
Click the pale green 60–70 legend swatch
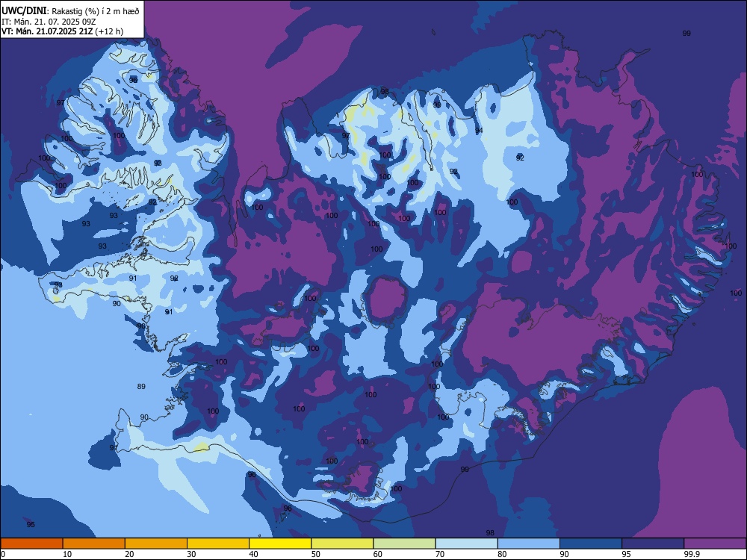pos(404,544)
